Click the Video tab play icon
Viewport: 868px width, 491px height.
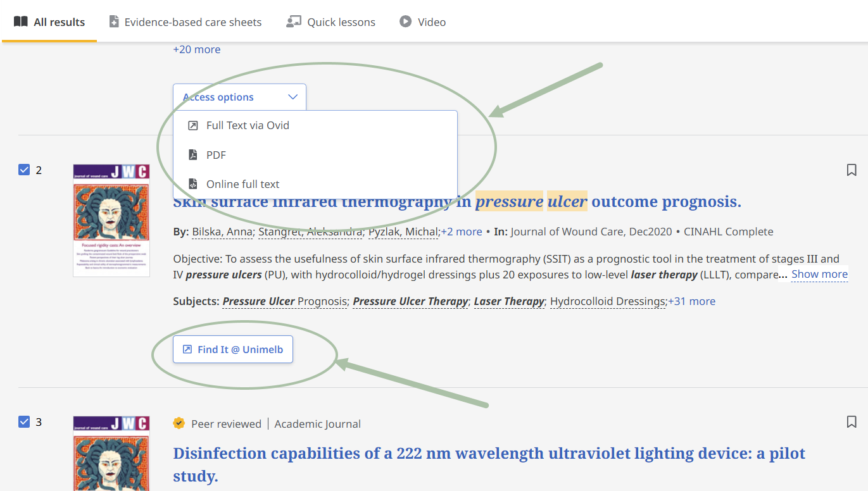(405, 22)
